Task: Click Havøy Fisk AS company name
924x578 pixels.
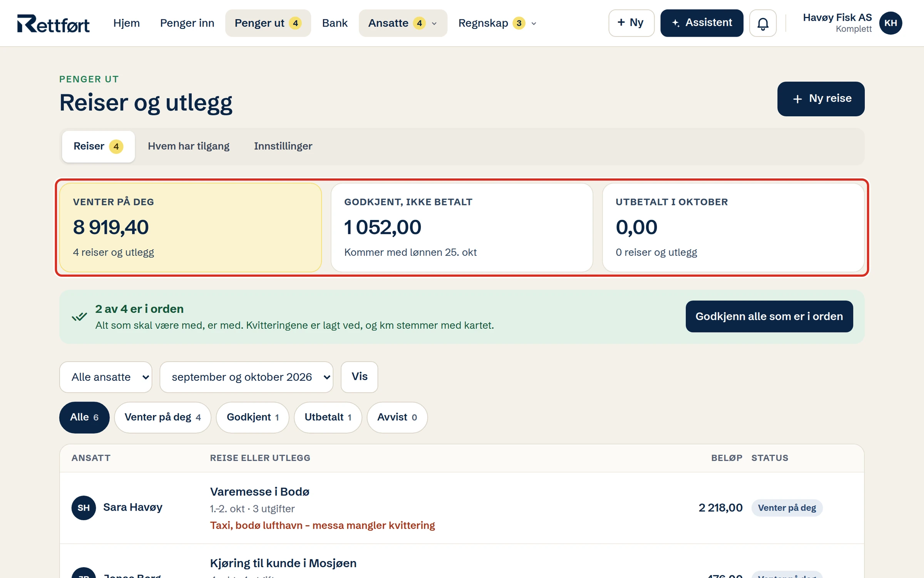Action: [837, 18]
